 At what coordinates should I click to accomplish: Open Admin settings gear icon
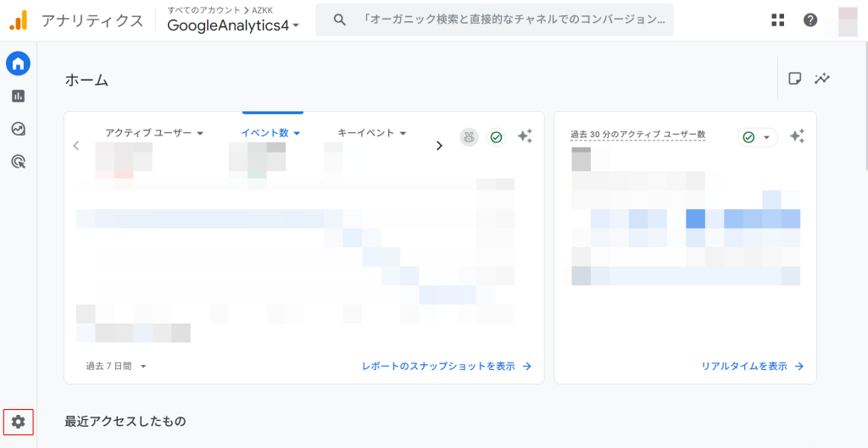tap(18, 422)
